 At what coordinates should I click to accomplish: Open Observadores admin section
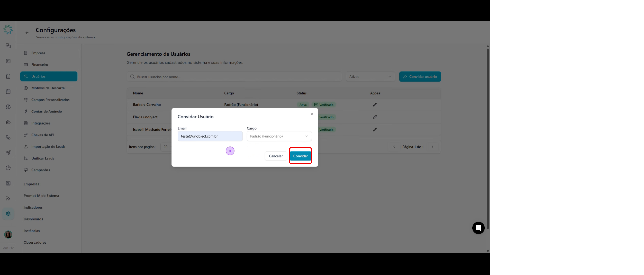click(x=35, y=242)
